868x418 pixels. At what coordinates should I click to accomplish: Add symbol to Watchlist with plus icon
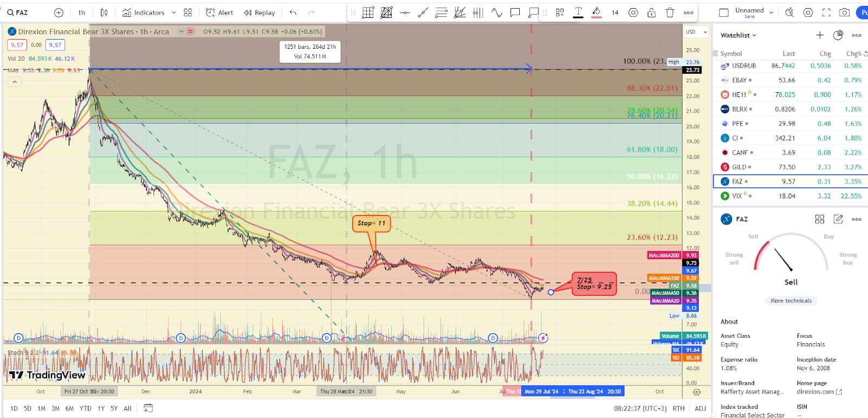[820, 35]
